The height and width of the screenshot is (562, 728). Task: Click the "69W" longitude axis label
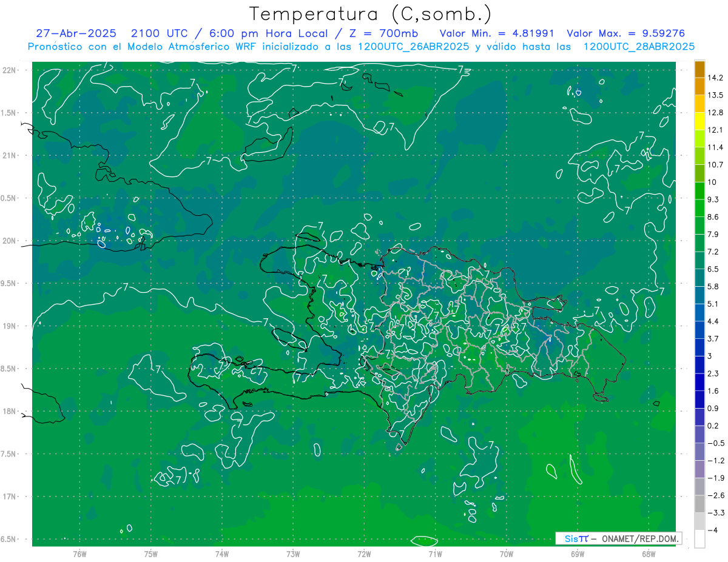577,554
